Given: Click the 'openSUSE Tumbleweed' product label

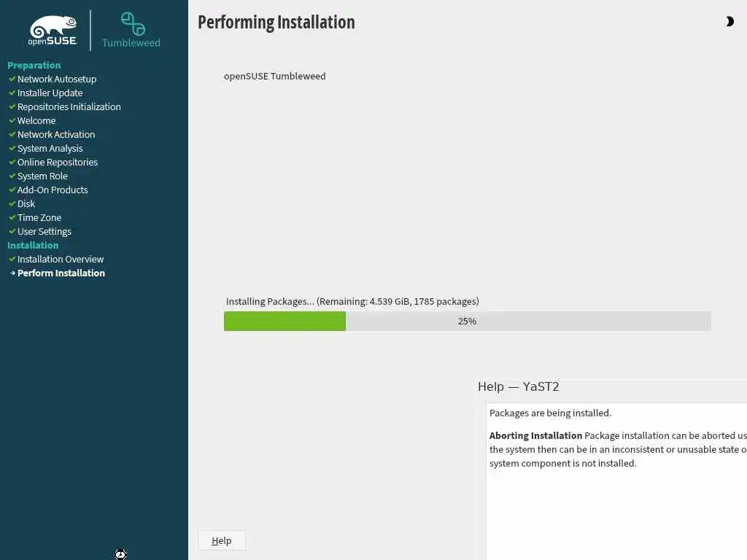Looking at the screenshot, I should pyautogui.click(x=275, y=76).
